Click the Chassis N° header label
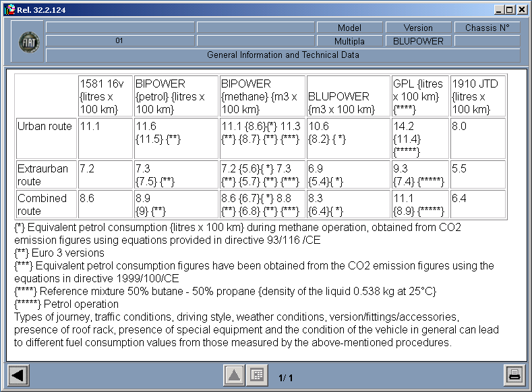 487,28
